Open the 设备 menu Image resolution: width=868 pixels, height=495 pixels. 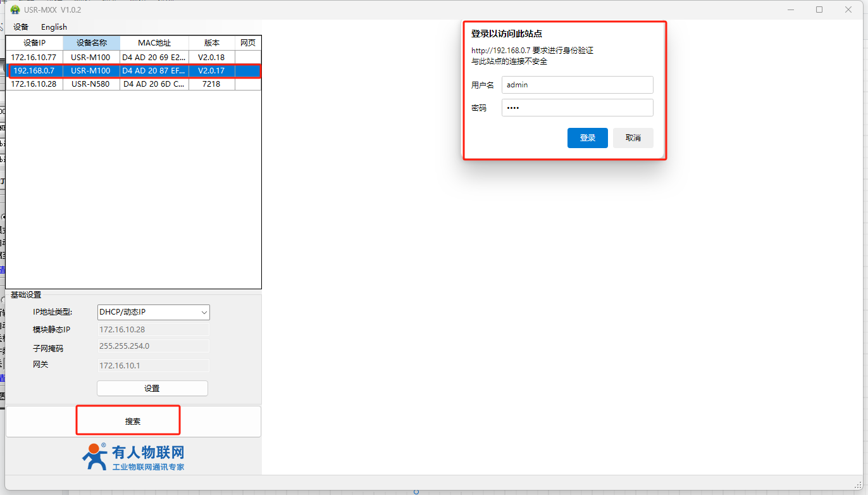click(x=21, y=27)
